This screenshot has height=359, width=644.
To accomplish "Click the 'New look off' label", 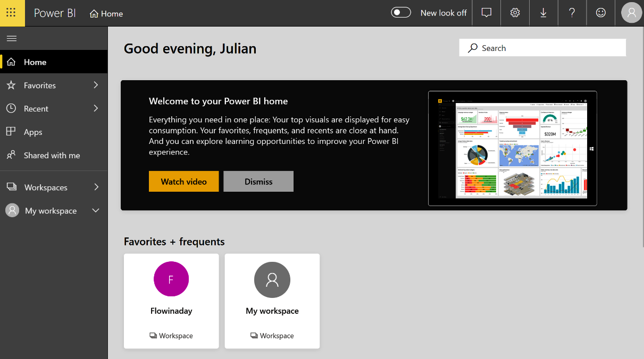I will [444, 13].
